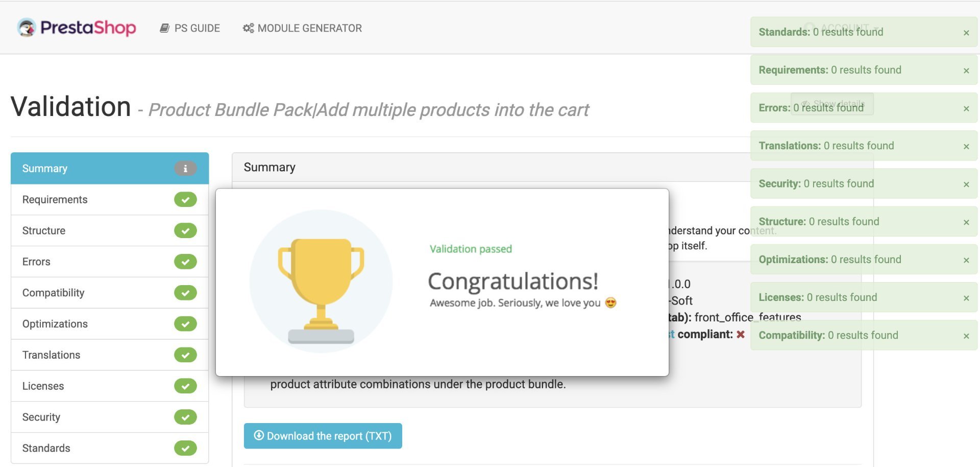Click the trophy image in the dialog
The height and width of the screenshot is (467, 980).
[x=321, y=281]
